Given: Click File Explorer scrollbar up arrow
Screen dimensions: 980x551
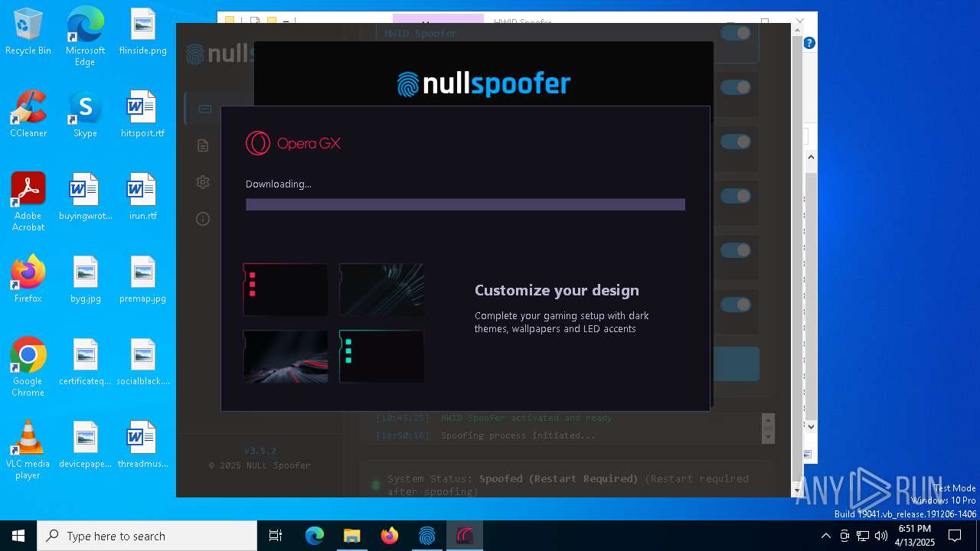Looking at the screenshot, I should coord(812,157).
